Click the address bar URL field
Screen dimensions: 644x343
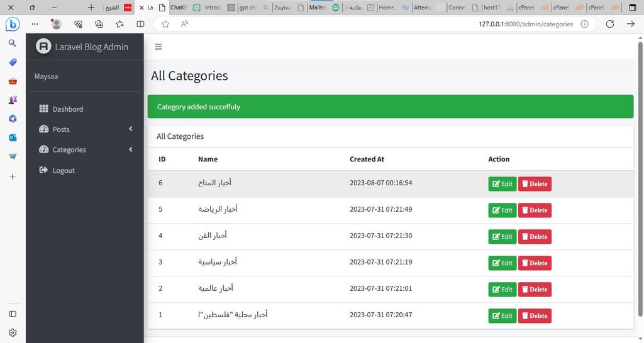(x=526, y=24)
